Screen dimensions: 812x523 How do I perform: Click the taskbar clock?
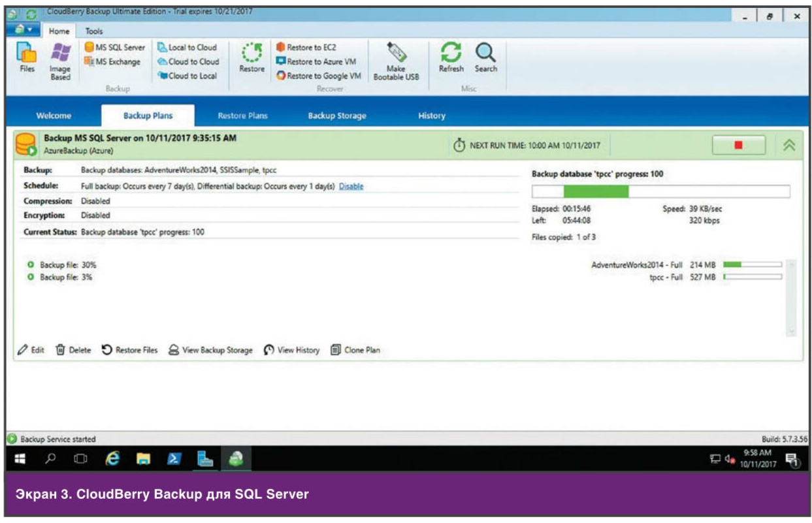click(757, 460)
